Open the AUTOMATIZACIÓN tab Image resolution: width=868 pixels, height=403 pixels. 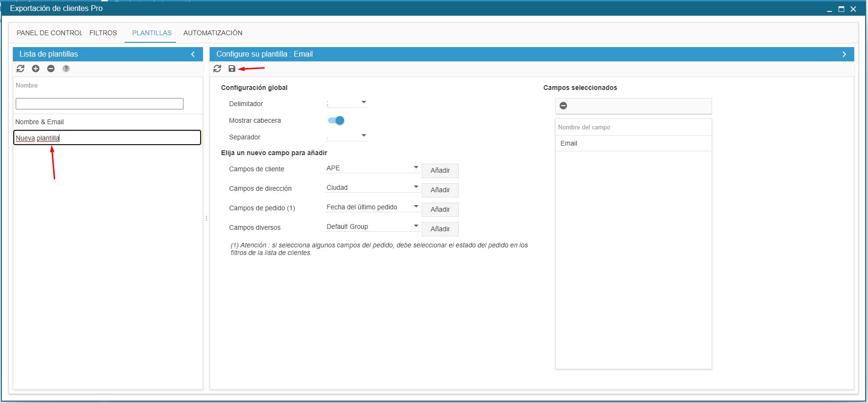[x=212, y=33]
